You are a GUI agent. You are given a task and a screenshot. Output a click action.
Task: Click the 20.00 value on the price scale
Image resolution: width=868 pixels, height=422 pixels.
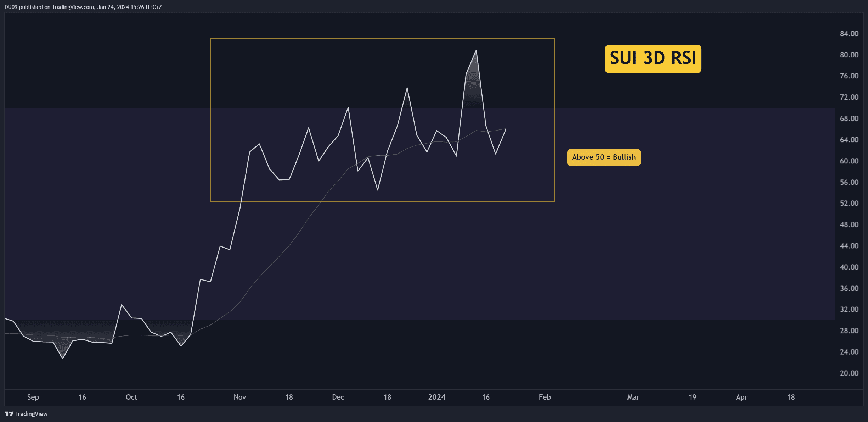tap(849, 373)
